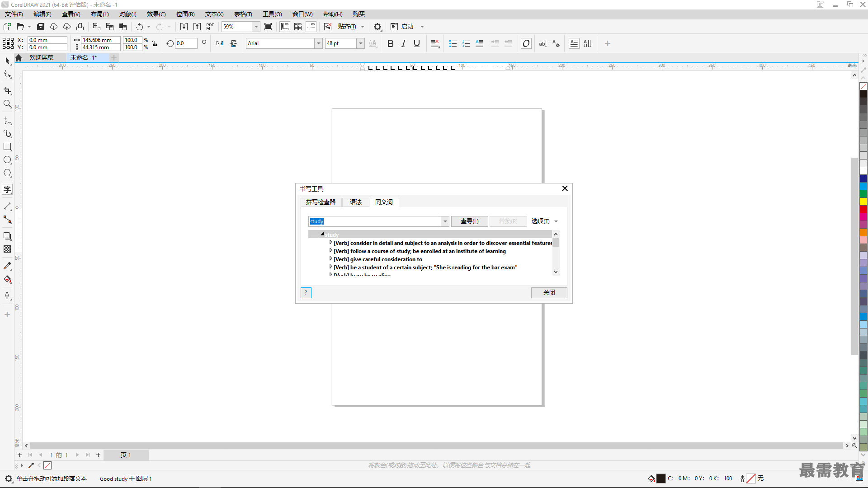Select the Zoom tool in toolbox
The image size is (868, 488).
click(x=7, y=104)
